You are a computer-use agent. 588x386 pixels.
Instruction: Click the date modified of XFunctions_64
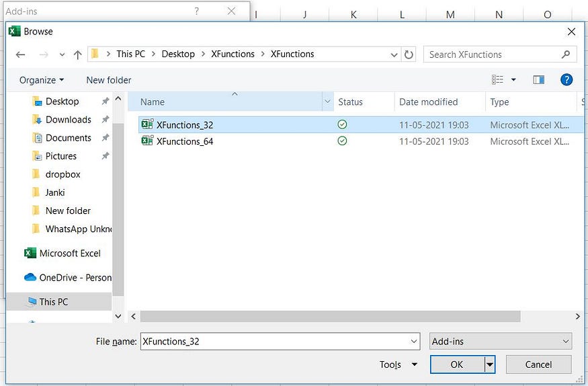click(x=434, y=141)
